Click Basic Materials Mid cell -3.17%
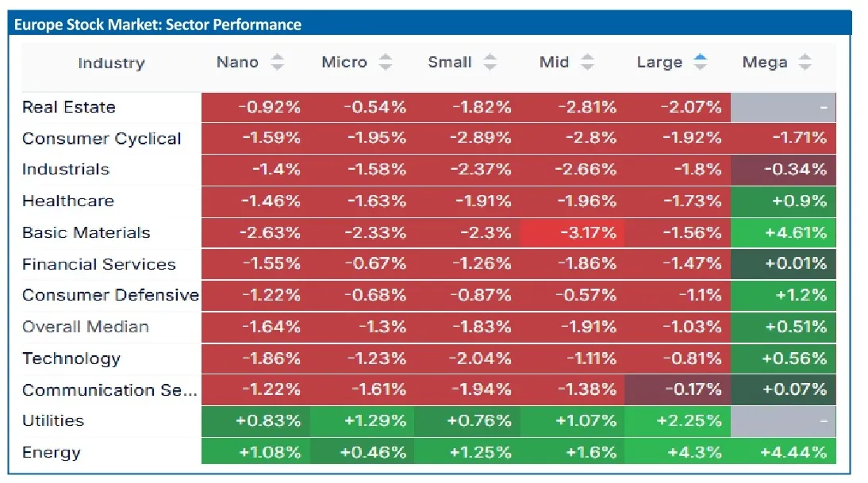The width and height of the screenshot is (868, 483). [572, 232]
